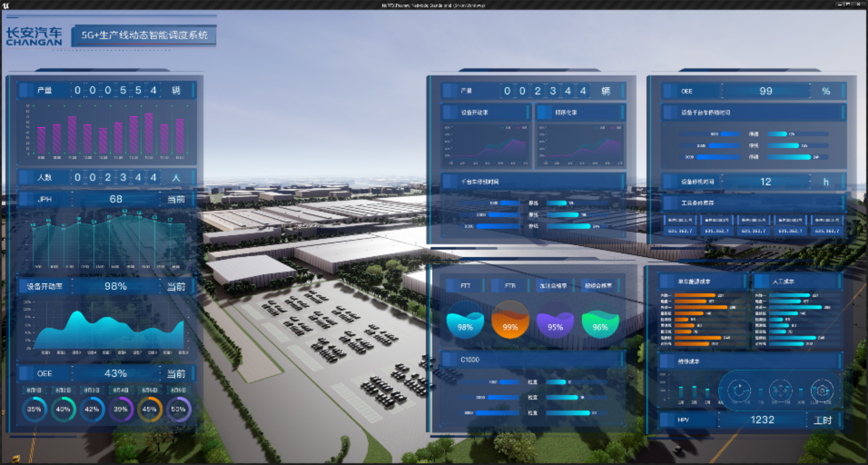Click the 40% green ring gauge
The width and height of the screenshot is (868, 465).
pos(63,409)
